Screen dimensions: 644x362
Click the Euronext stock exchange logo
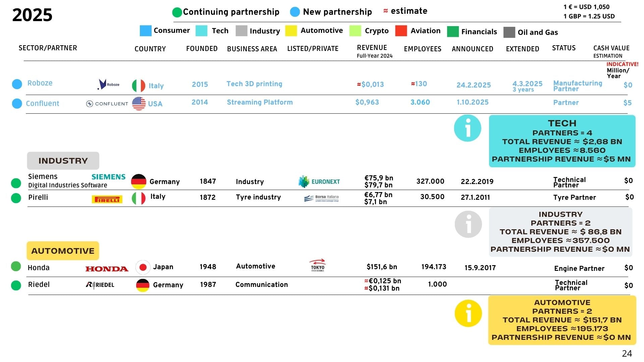coord(319,182)
